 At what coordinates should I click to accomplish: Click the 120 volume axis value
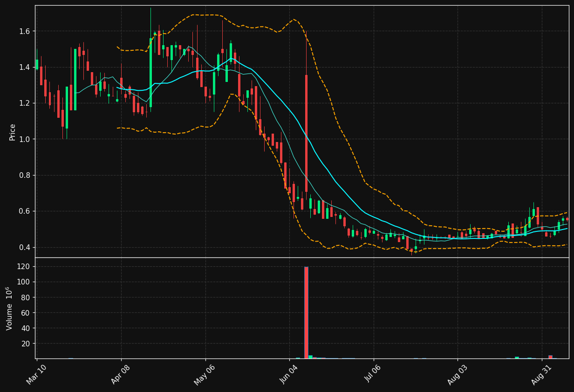pos(24,266)
